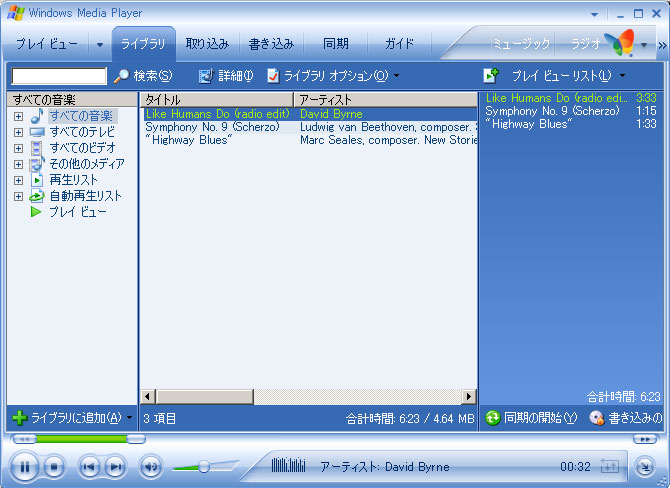Adjust the volume slider knob
Viewport: 670px width, 488px height.
204,467
